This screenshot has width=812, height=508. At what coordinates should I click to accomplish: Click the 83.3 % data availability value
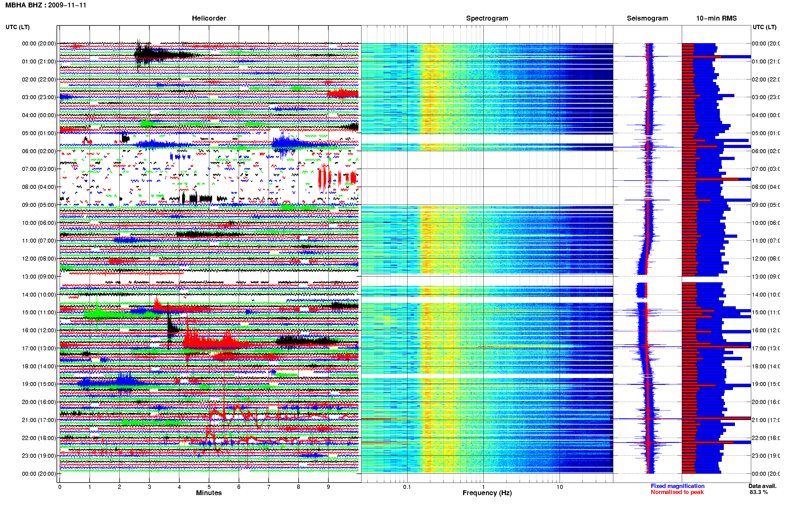click(x=759, y=492)
